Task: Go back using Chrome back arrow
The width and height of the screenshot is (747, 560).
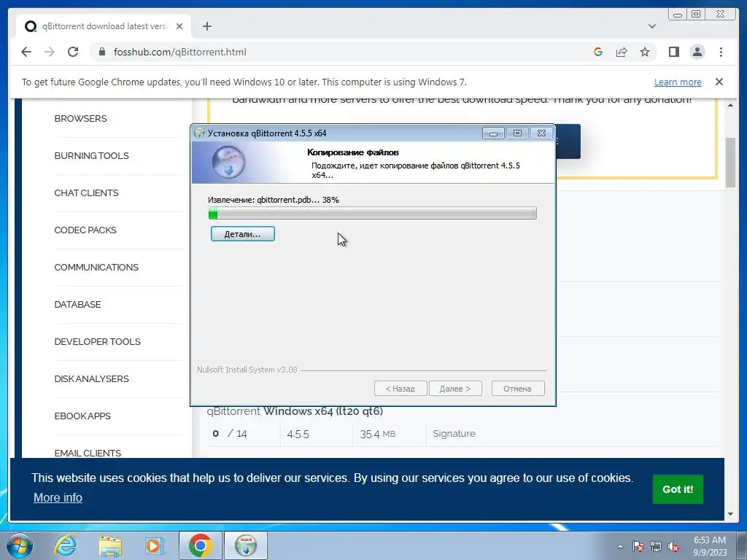Action: tap(26, 52)
